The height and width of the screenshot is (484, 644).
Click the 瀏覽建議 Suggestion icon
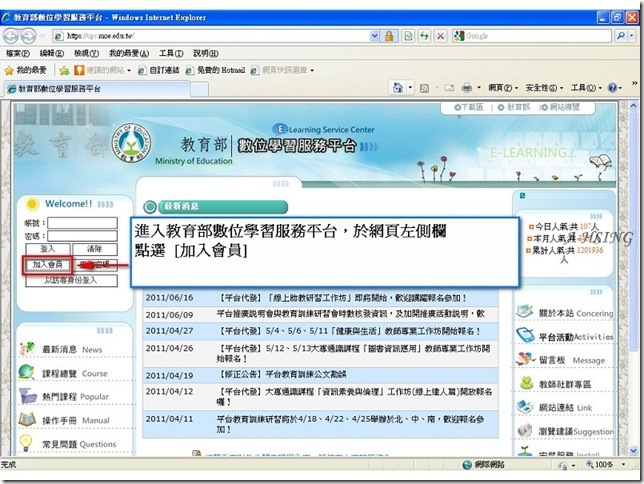pos(525,430)
